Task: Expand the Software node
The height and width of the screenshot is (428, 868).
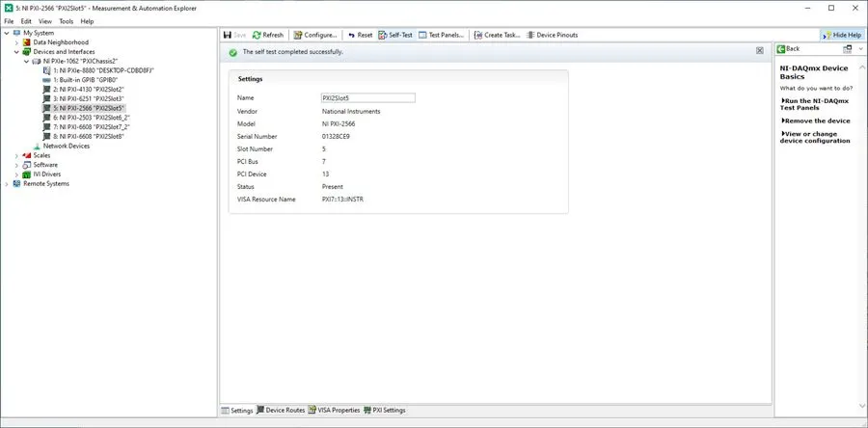Action: [x=16, y=165]
